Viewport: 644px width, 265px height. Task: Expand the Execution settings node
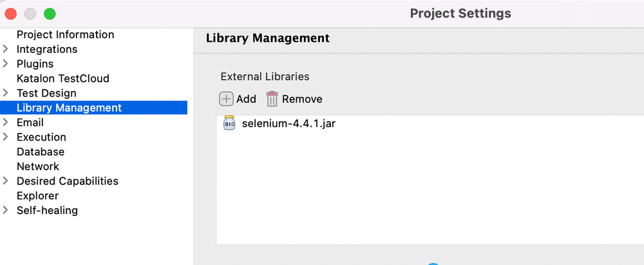click(6, 137)
